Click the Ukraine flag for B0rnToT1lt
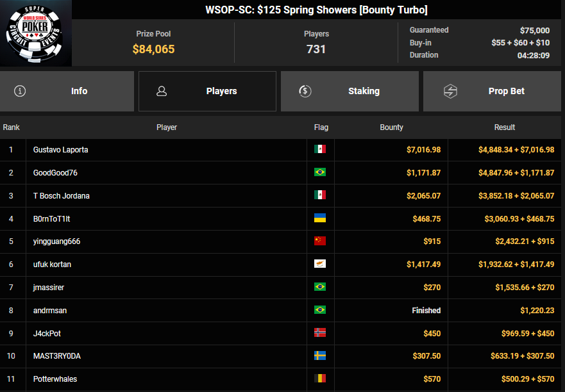Screen dimensions: 565x392 320,218
